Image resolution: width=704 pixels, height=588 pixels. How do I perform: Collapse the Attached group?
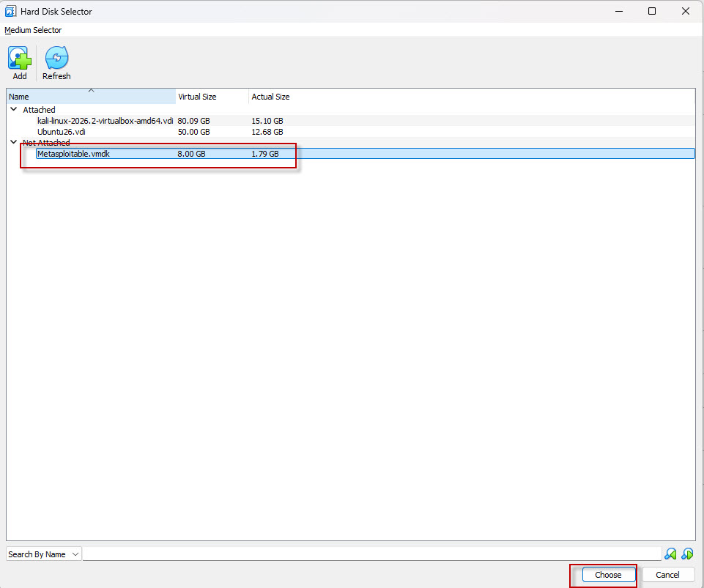click(13, 109)
